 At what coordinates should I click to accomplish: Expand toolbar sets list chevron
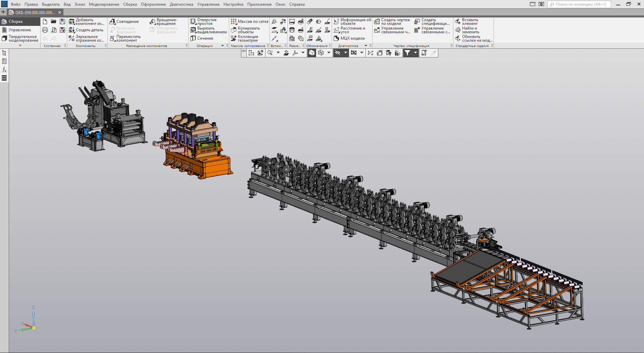20,45
